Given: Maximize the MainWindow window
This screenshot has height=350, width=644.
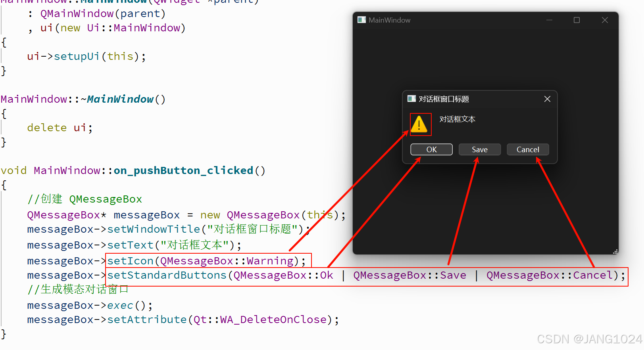Looking at the screenshot, I should click(x=577, y=20).
